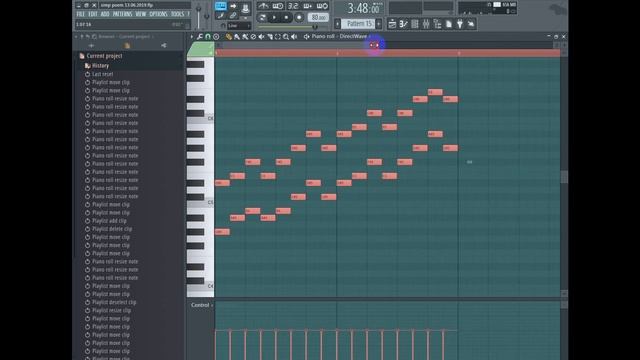Toggle the link icon in recording panel
Image resolution: width=640 pixels, height=360 pixels.
pyautogui.click(x=233, y=16)
